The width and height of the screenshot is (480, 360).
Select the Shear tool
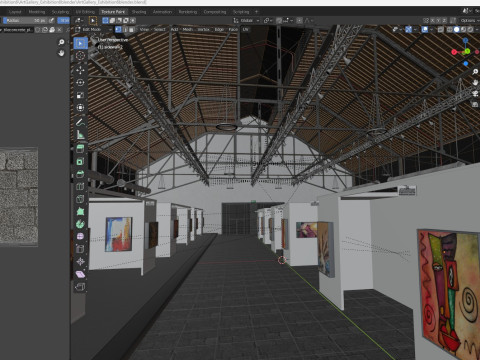click(80, 274)
